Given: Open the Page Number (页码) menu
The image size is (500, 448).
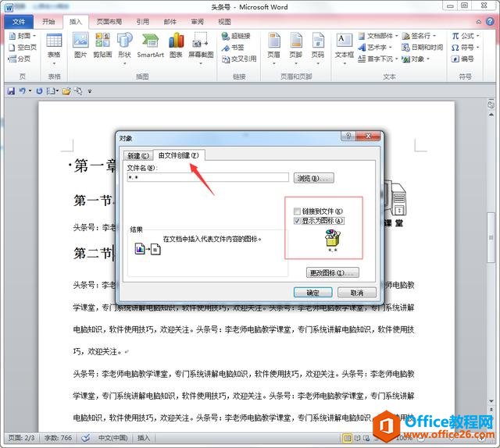Looking at the screenshot, I should [x=318, y=48].
